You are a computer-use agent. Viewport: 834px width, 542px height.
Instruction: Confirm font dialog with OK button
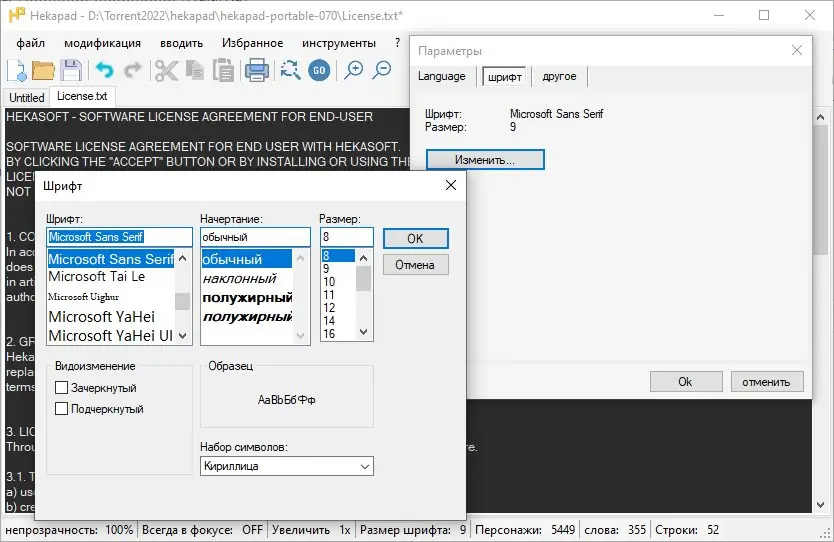click(415, 238)
